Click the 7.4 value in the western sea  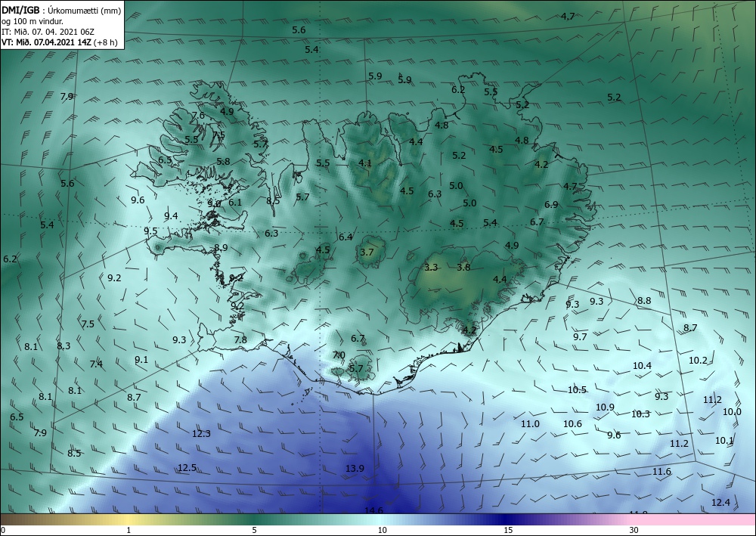(97, 364)
